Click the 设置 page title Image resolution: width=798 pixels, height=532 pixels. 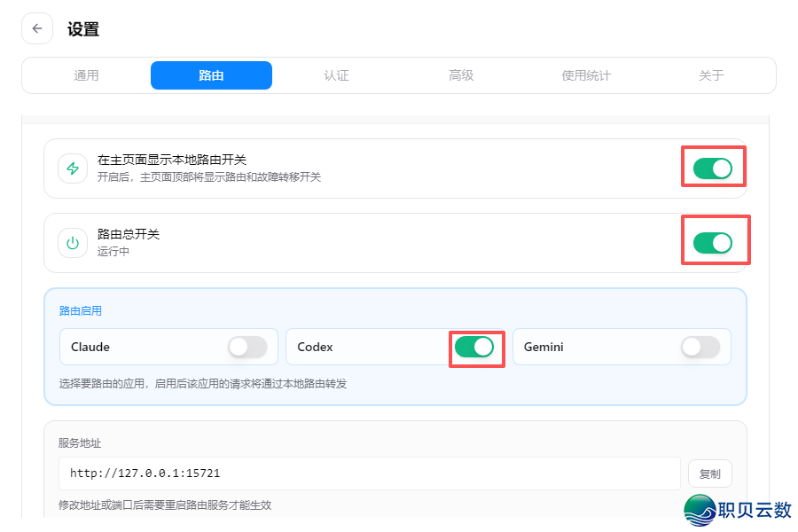click(x=83, y=29)
